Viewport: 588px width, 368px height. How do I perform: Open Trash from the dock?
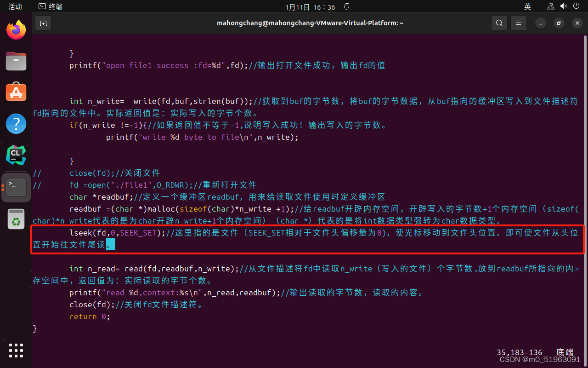point(16,219)
